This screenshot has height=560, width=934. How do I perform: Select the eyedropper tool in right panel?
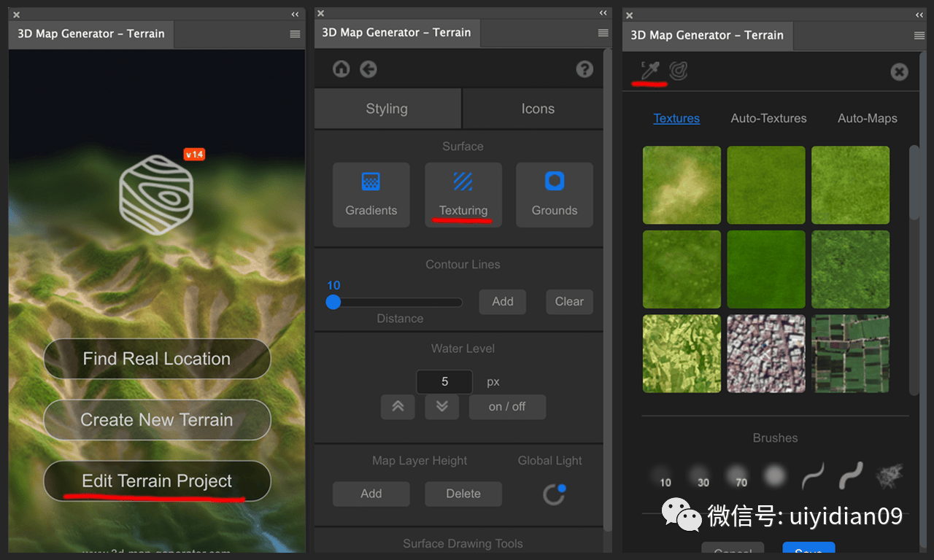pos(649,71)
